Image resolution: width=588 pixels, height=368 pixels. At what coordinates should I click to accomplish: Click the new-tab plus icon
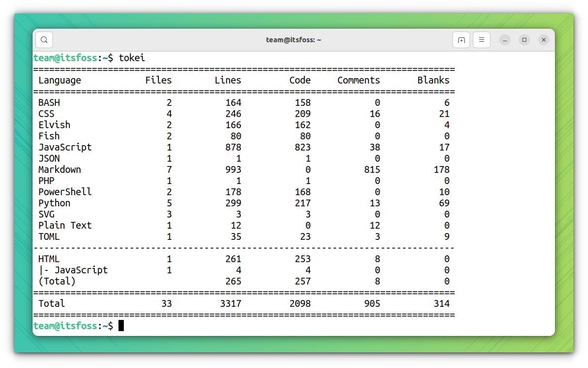(x=461, y=39)
